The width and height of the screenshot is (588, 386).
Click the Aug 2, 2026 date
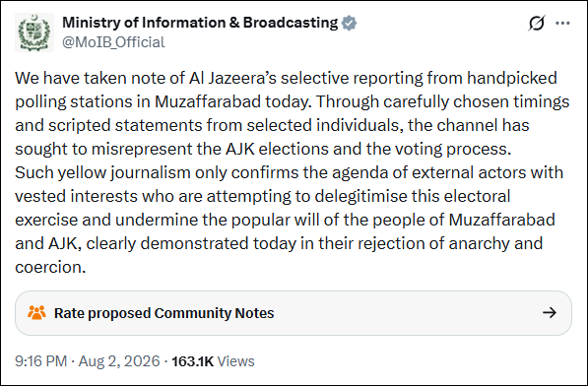pyautogui.click(x=119, y=361)
